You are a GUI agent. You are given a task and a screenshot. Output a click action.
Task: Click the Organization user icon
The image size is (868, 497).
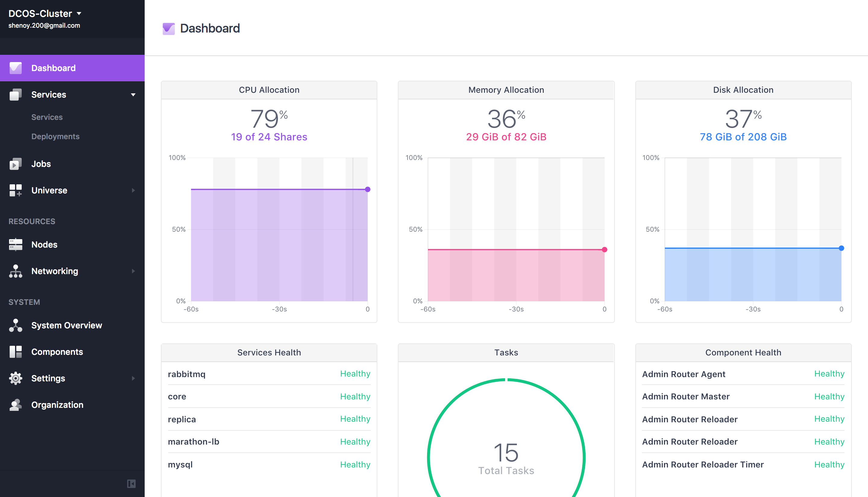coord(16,405)
